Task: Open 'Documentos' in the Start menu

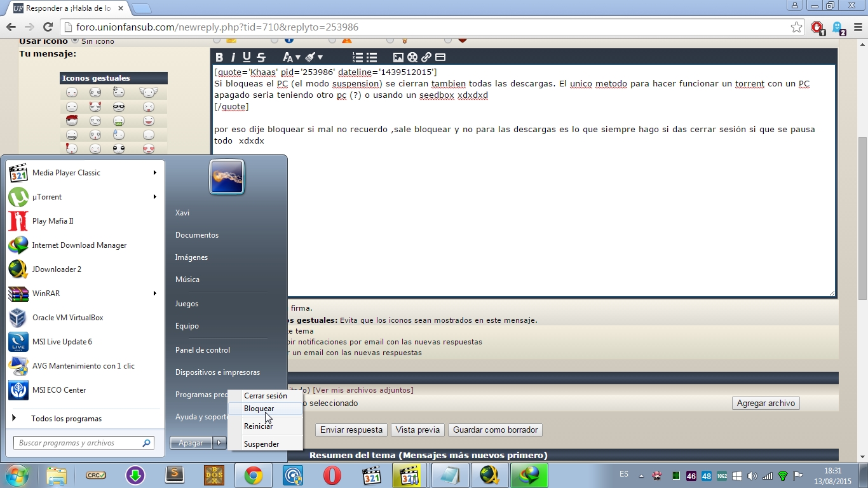Action: [197, 235]
